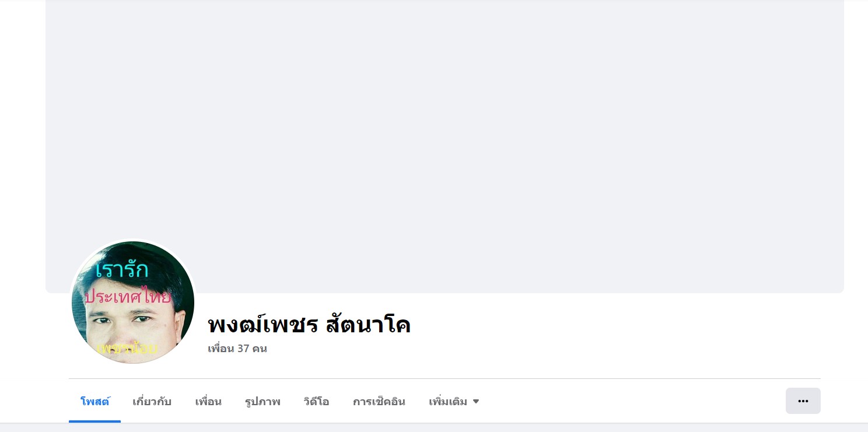868x432 pixels.
Task: Click the yellow caption at avatar bottom
Action: click(x=128, y=349)
